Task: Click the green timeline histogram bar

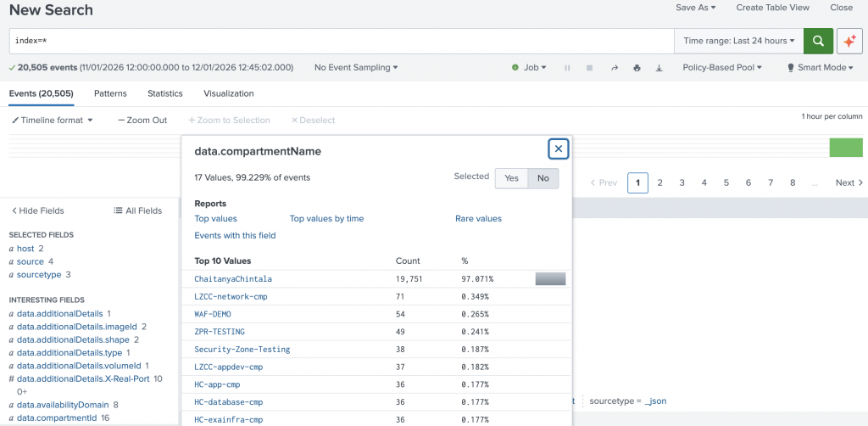Action: (x=845, y=148)
